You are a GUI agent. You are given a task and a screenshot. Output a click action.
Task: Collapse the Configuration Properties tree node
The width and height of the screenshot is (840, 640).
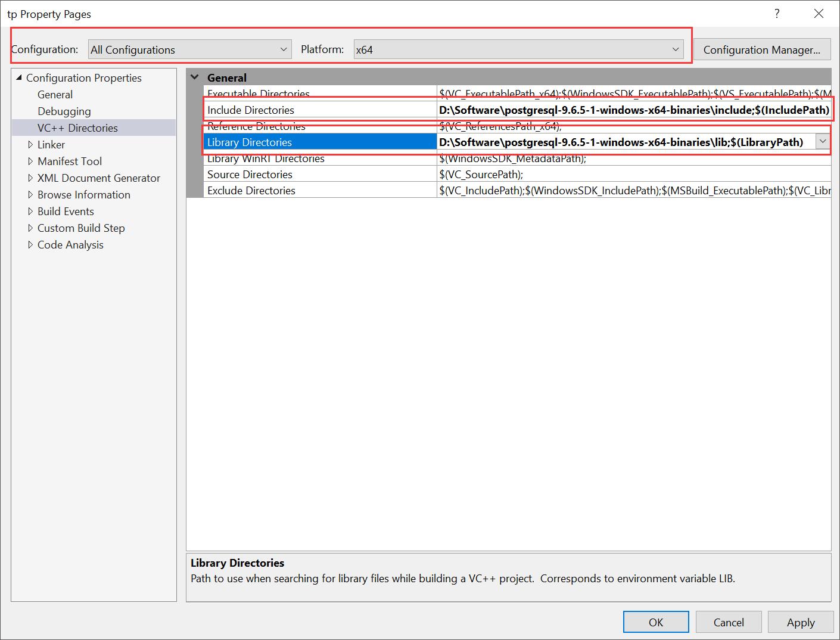pyautogui.click(x=20, y=77)
